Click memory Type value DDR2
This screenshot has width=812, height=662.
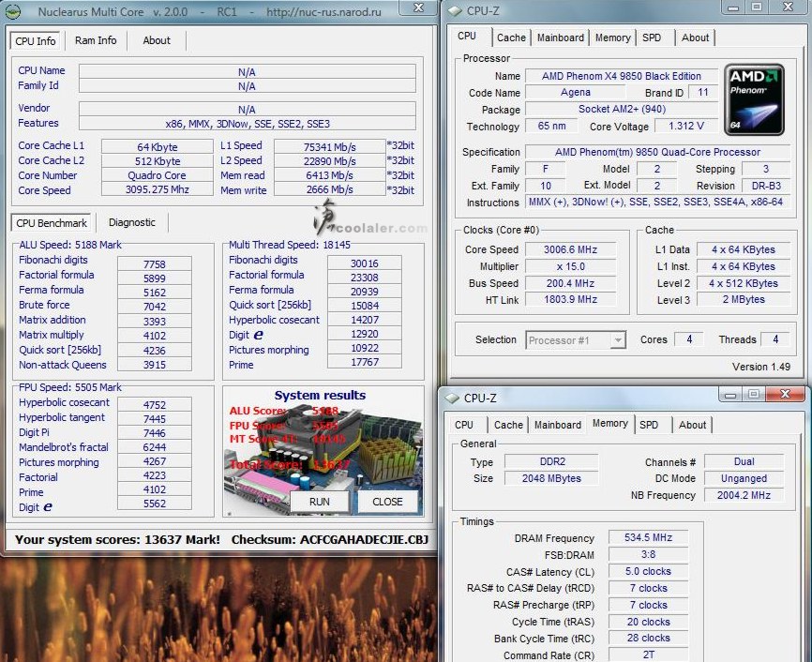point(552,461)
